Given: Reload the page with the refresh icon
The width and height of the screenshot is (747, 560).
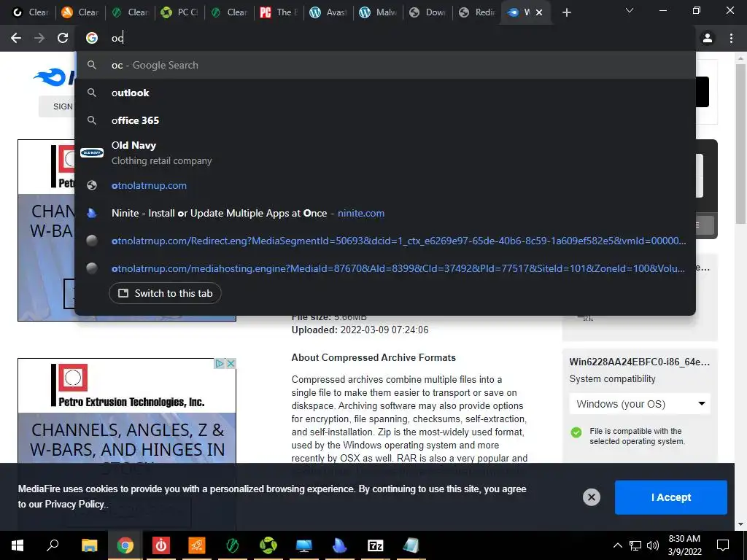Looking at the screenshot, I should (x=63, y=38).
